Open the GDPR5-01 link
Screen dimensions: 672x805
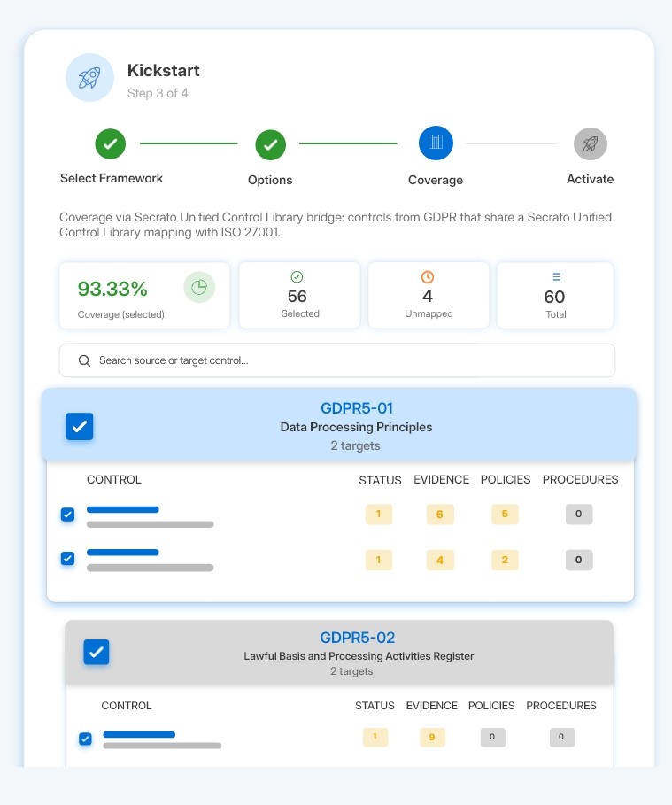357,408
